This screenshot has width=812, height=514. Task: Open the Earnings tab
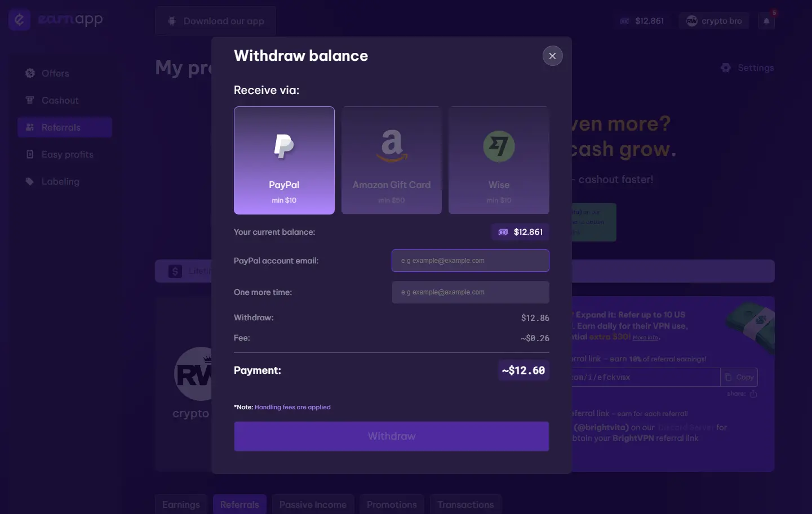point(181,504)
